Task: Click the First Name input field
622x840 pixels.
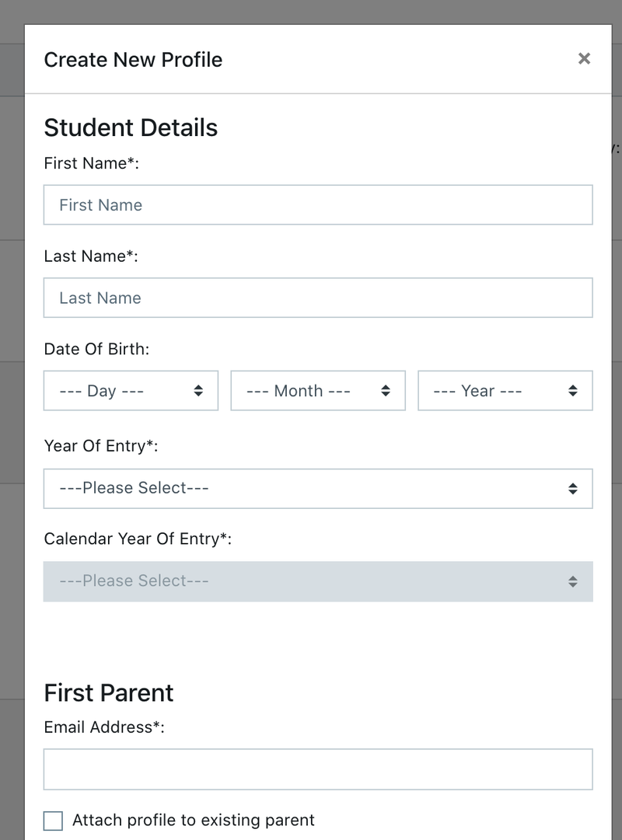Action: pos(318,205)
